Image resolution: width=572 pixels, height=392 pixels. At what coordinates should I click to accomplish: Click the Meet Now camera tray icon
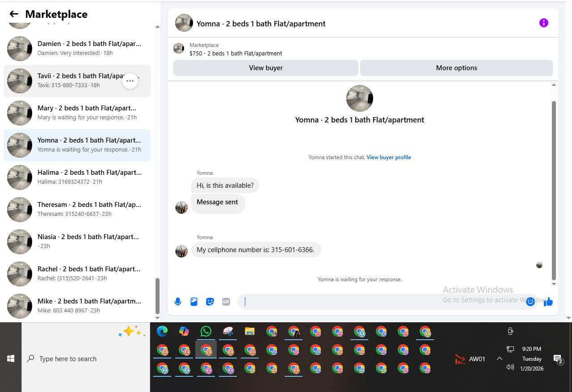click(510, 331)
